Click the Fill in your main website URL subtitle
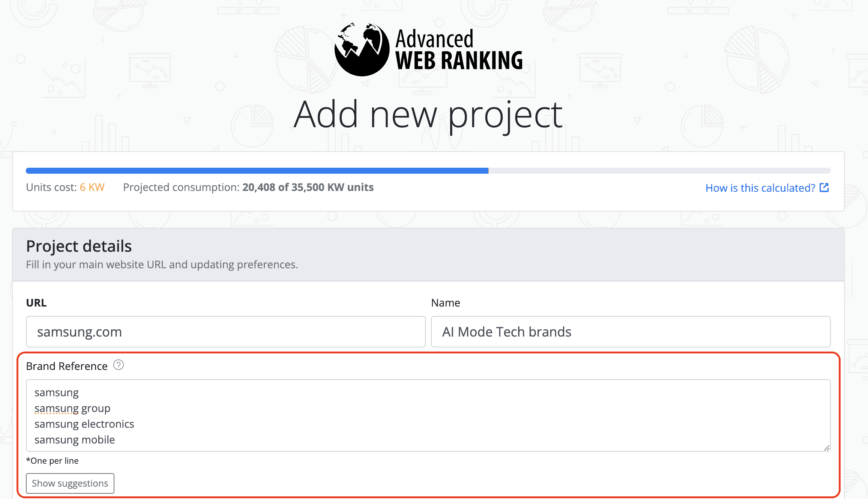Image resolution: width=868 pixels, height=499 pixels. pos(162,265)
